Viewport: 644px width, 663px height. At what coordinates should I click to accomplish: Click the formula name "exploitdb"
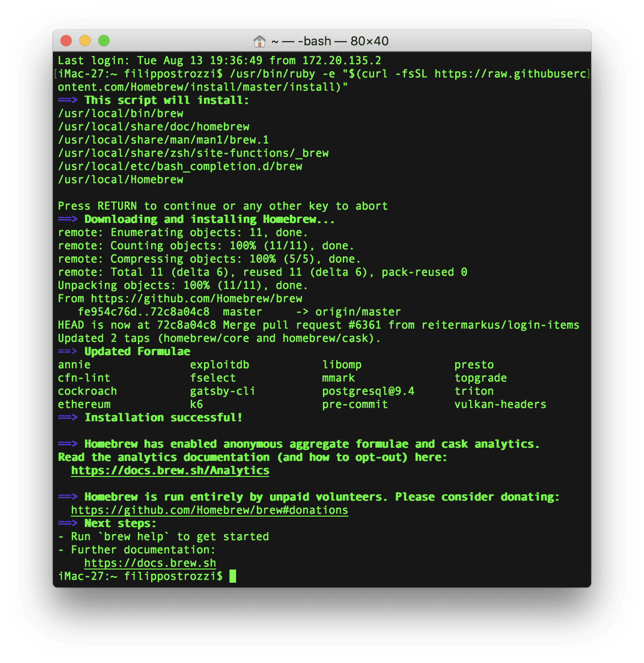tap(220, 365)
